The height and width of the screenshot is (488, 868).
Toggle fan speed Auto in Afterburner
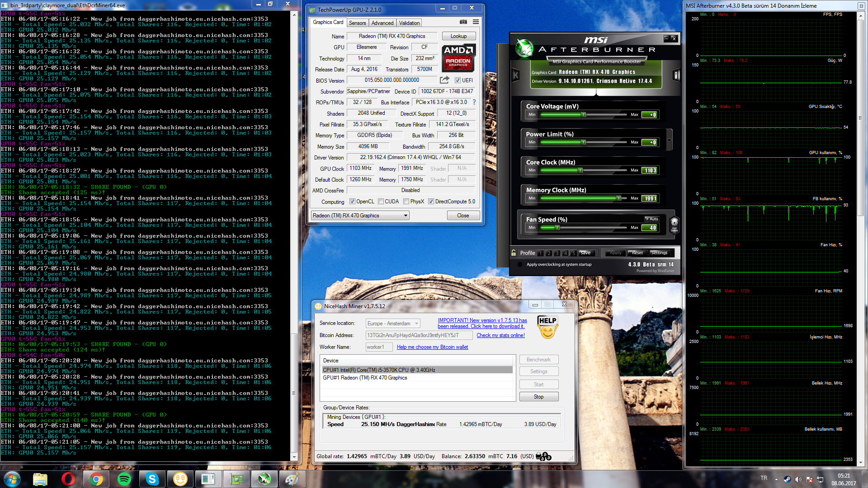(x=652, y=219)
